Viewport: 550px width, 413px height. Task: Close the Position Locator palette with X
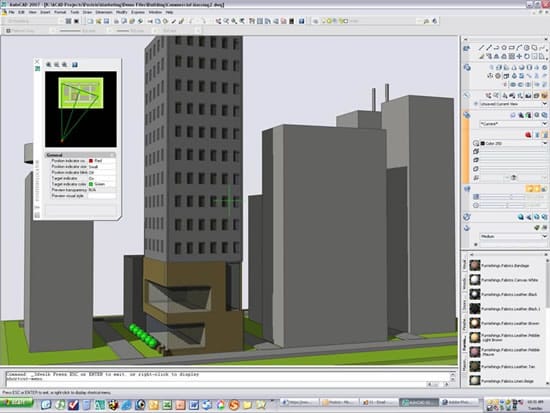pos(38,61)
